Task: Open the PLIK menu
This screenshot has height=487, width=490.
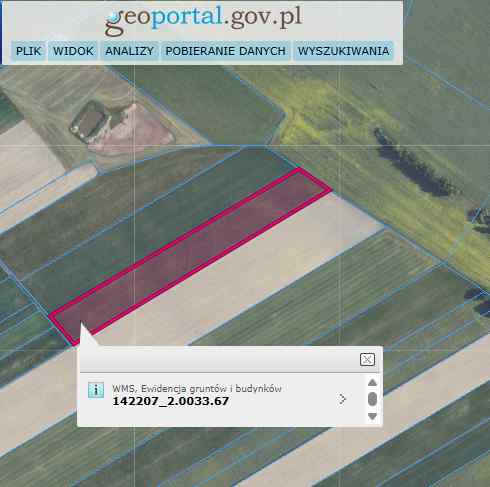Action: [x=28, y=51]
